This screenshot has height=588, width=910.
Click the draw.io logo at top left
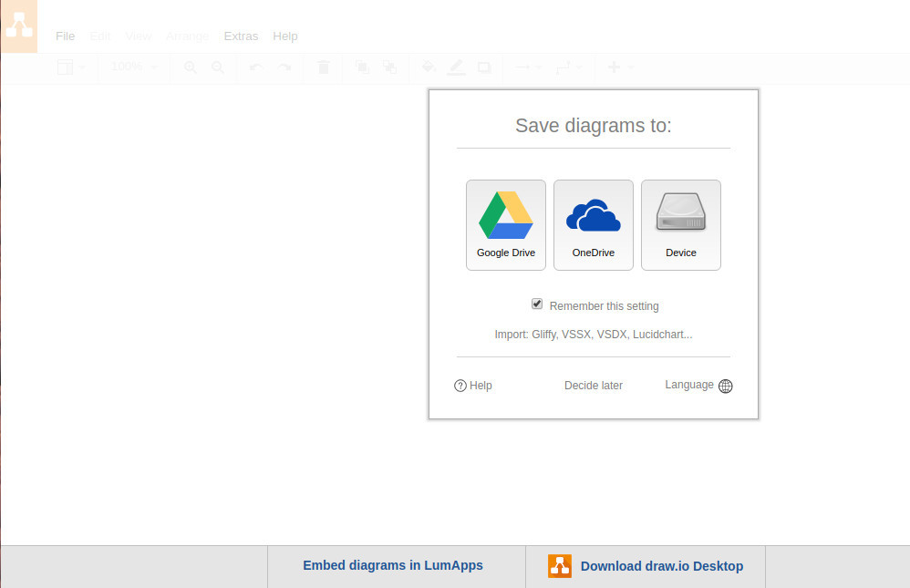19,26
